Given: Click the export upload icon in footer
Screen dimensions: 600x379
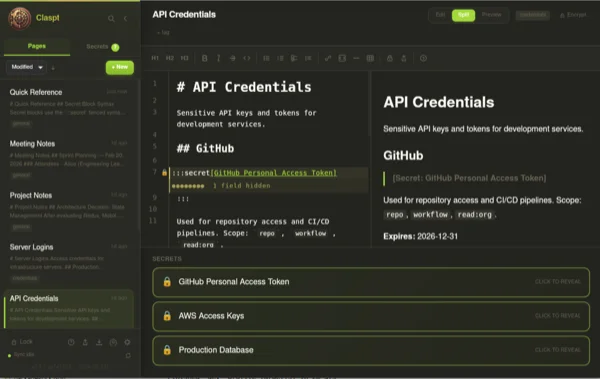Looking at the screenshot, I should 85,342.
